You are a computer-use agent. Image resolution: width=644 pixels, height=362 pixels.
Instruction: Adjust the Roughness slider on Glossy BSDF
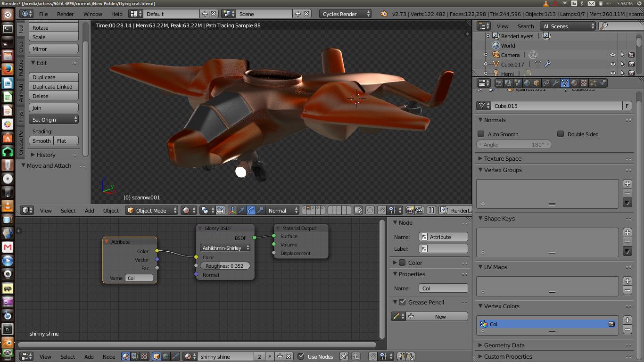(225, 266)
